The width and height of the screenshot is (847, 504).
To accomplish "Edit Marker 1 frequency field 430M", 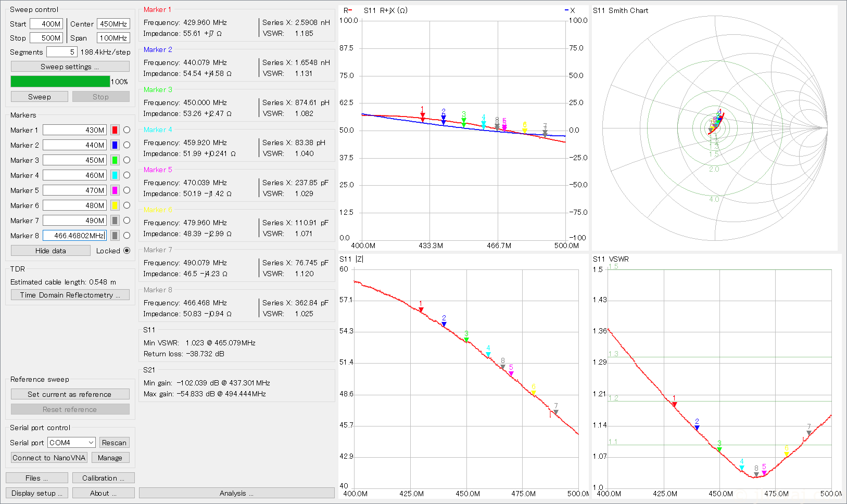I will 74,130.
